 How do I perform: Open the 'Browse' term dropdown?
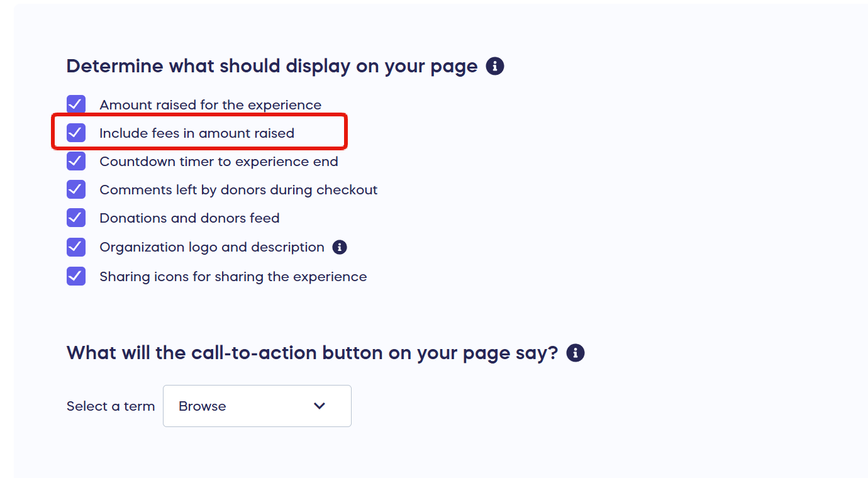[x=257, y=406]
